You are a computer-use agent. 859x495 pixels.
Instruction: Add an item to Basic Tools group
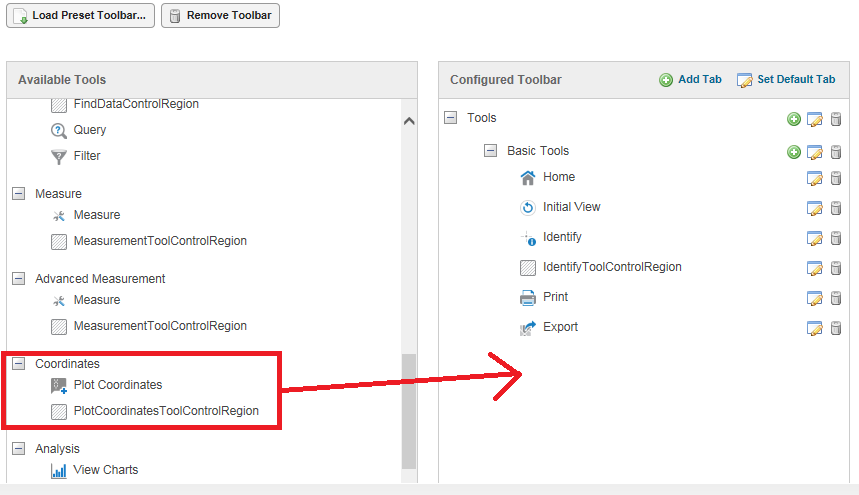[x=794, y=152]
